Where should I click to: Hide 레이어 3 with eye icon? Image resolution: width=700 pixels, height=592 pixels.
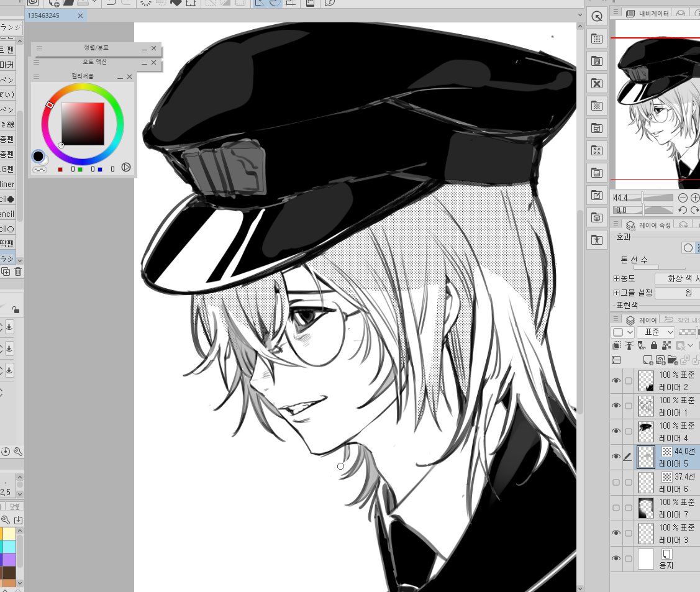pos(616,533)
